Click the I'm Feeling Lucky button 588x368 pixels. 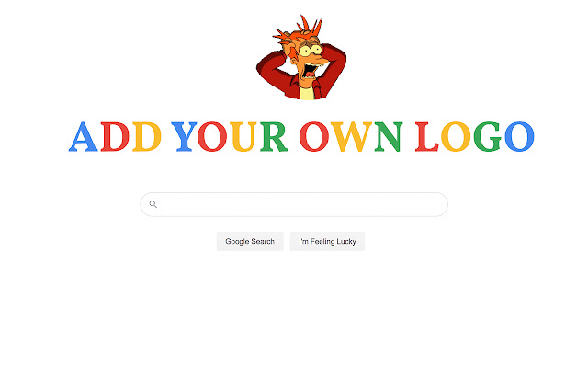[x=327, y=241]
